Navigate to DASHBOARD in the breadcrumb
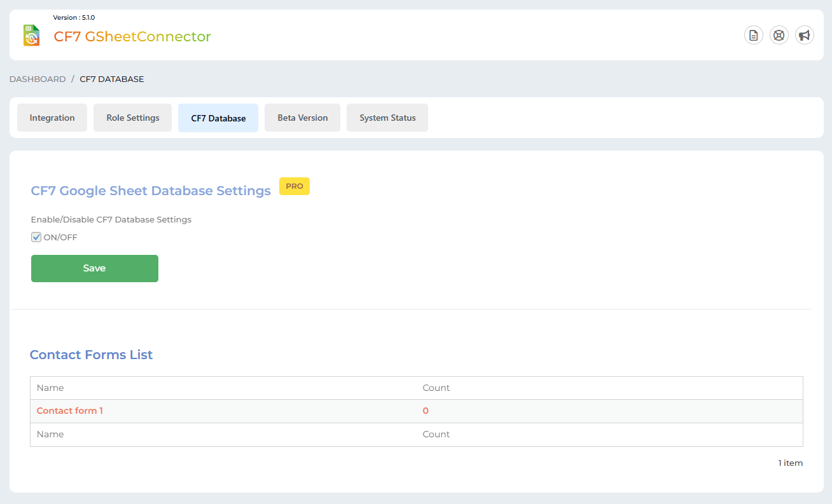Viewport: 832px width, 504px height. [38, 79]
